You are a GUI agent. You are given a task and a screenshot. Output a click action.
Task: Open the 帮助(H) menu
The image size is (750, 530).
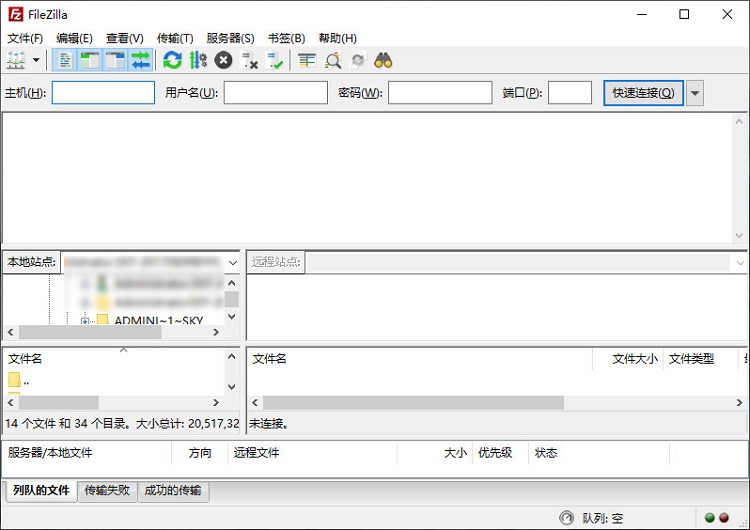(x=337, y=38)
